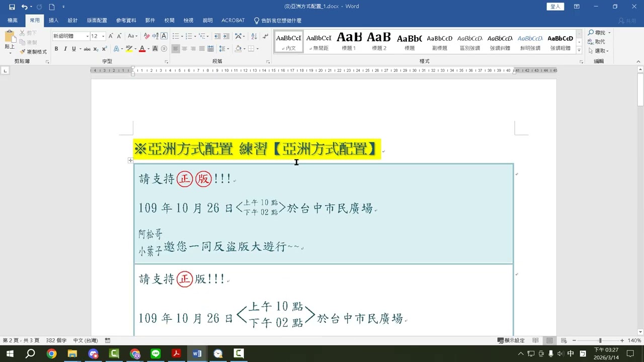This screenshot has height=362, width=644.
Task: Click the Paste clipboard icon
Action: tap(10, 37)
